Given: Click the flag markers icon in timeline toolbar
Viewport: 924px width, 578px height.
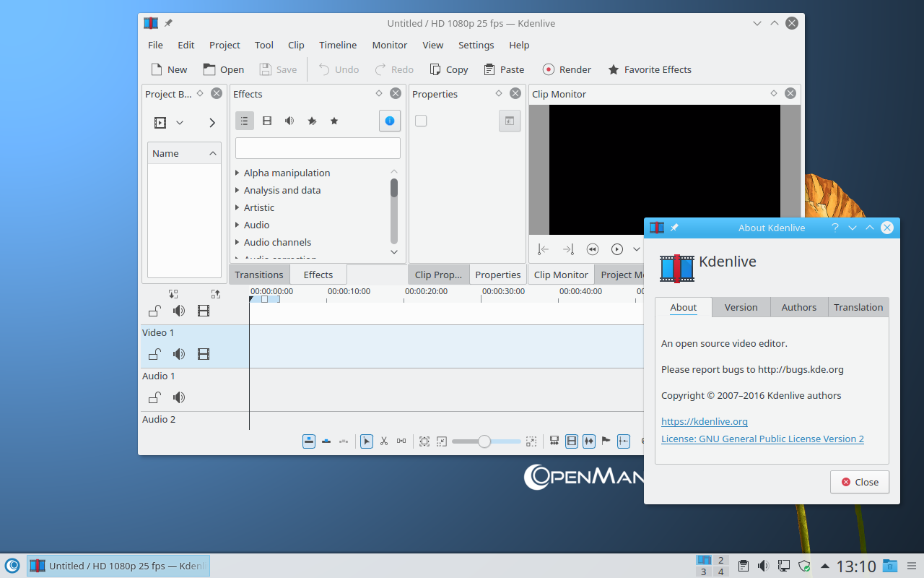Looking at the screenshot, I should coord(606,441).
